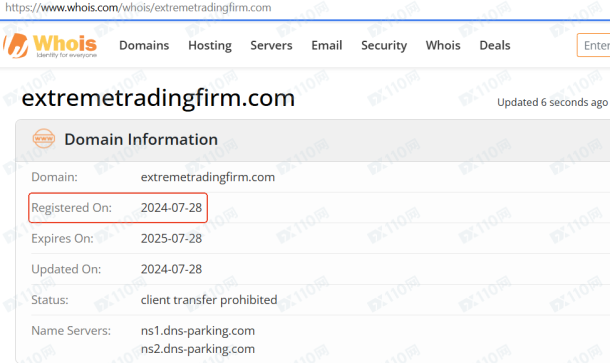Click the 'Updated On:' label
This screenshot has height=363, width=610.
(x=66, y=269)
